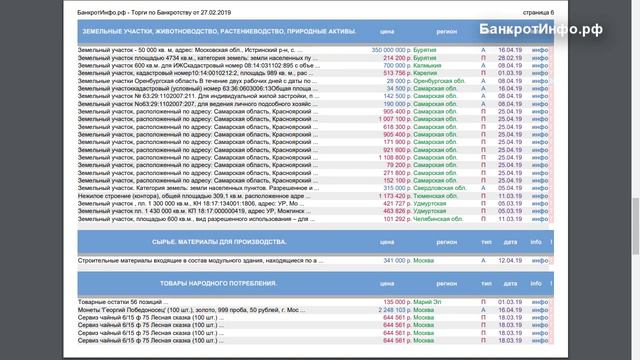
Task: Click the date '05.04.19'
Action: click(x=510, y=188)
